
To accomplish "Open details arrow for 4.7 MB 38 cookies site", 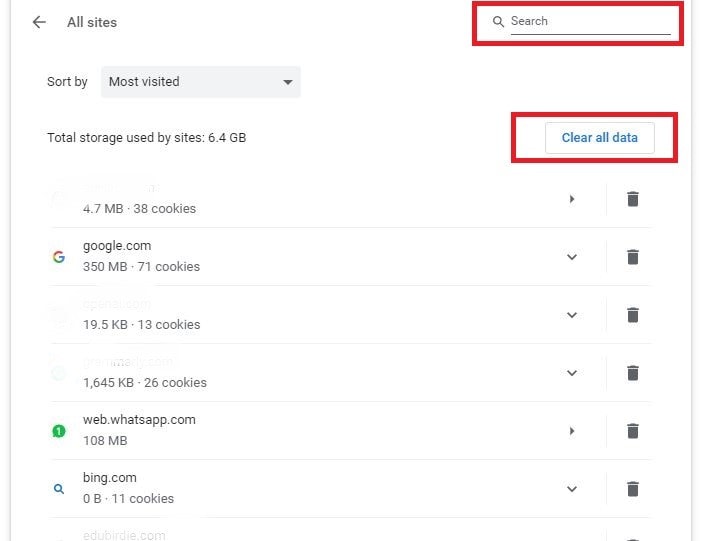I will click(x=572, y=199).
